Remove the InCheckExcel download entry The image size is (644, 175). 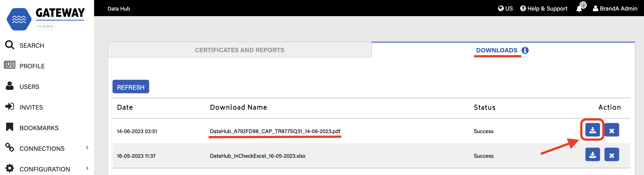coord(611,155)
